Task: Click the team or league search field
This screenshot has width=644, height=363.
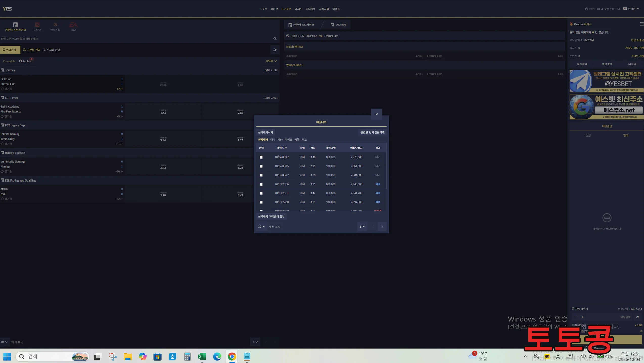Action: coord(135,39)
